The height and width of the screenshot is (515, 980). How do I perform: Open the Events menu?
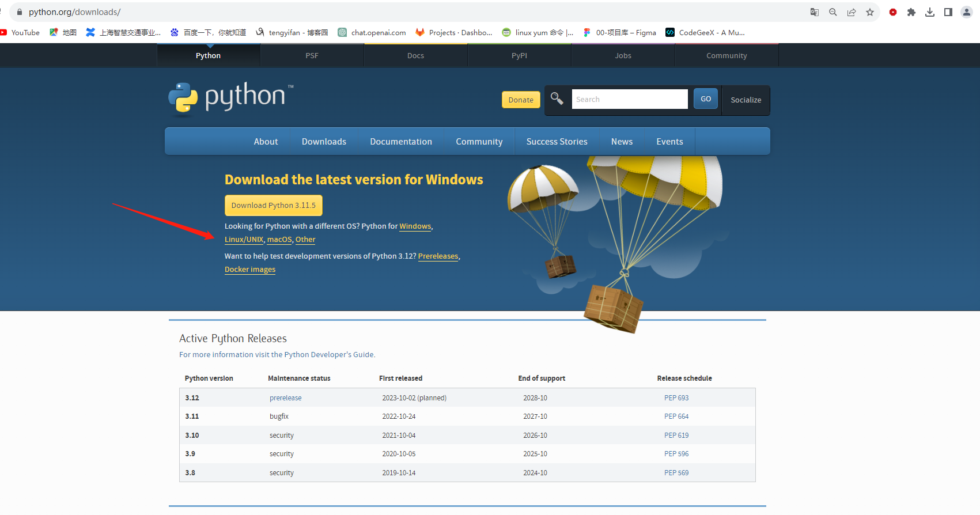click(x=669, y=142)
